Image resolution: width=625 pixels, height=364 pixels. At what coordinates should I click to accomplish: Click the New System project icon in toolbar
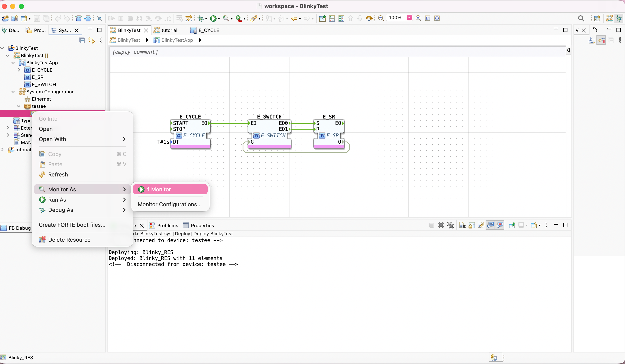click(6, 18)
